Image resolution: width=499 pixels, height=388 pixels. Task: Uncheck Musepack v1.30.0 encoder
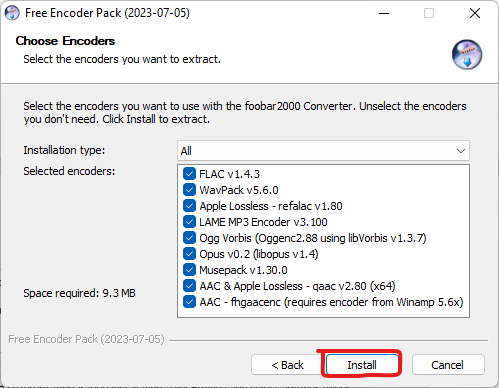point(189,270)
